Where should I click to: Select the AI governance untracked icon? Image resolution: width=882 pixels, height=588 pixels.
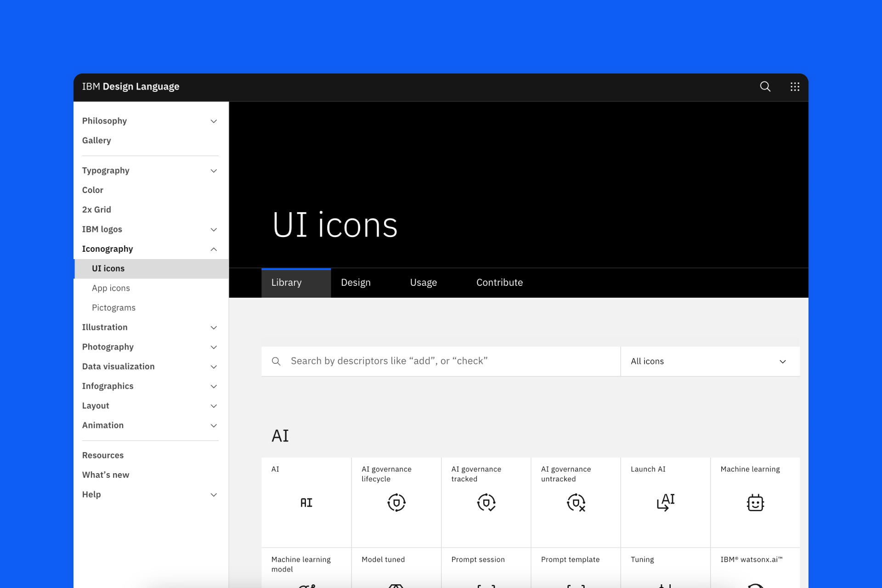point(576,503)
